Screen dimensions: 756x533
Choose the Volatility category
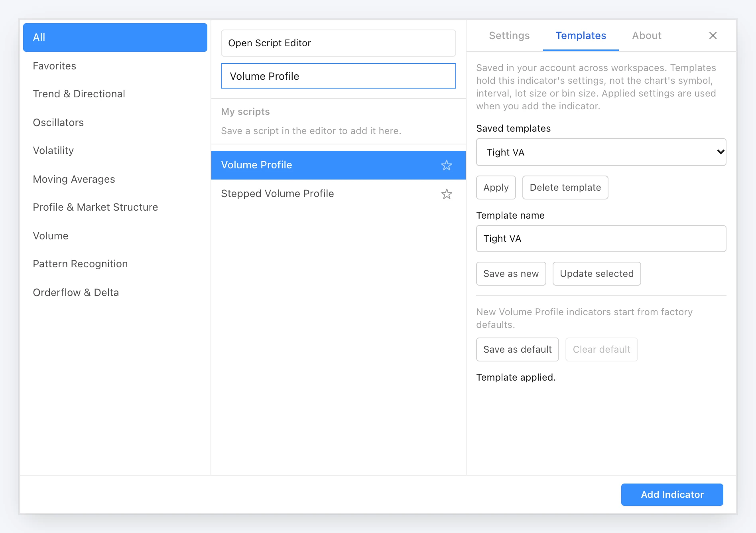click(x=115, y=150)
